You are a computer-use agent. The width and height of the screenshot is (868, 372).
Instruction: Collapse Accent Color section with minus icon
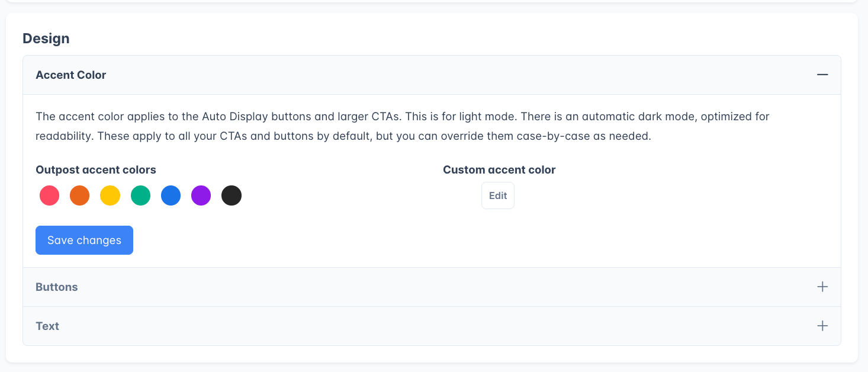[822, 75]
